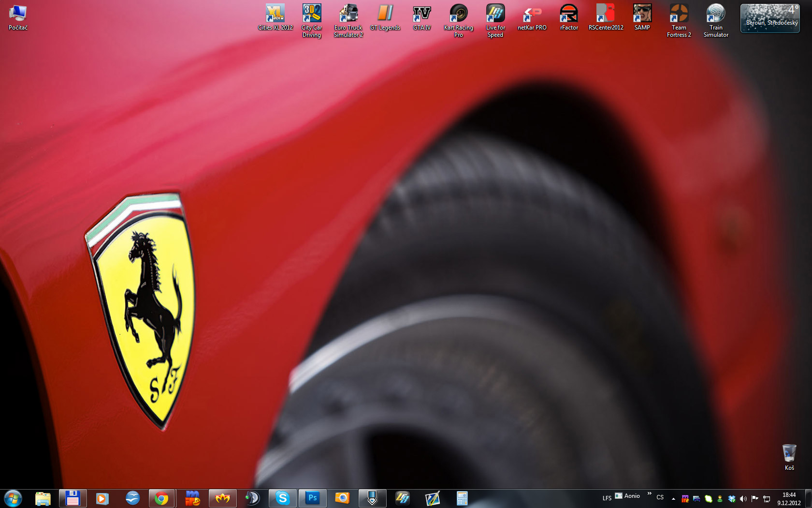This screenshot has height=508, width=812.
Task: Open the green blob tray icon
Action: point(708,499)
